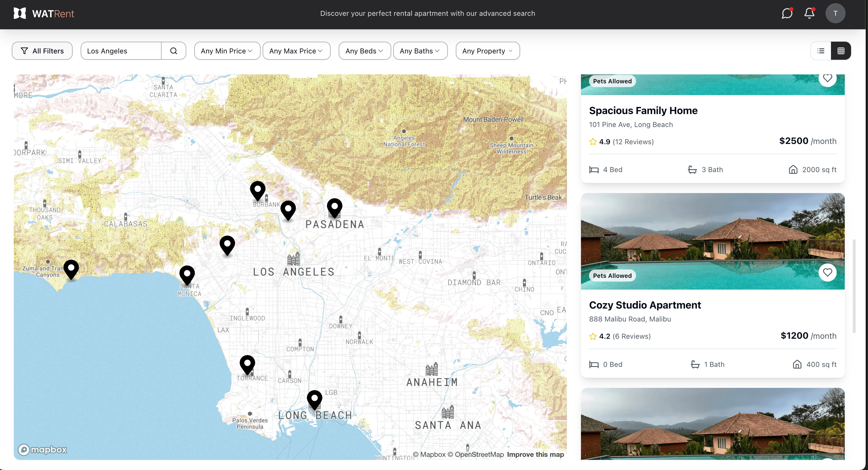Favorite the Spacious Family Home listing

click(x=827, y=78)
